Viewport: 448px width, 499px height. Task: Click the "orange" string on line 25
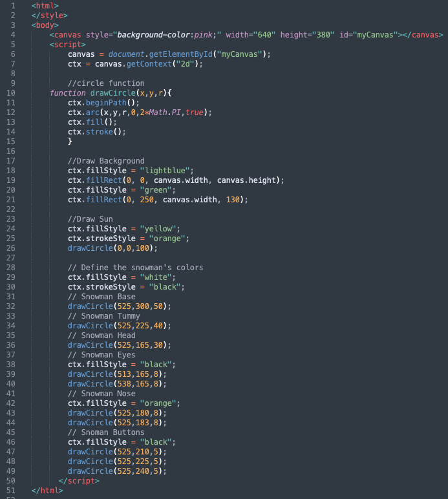(x=167, y=239)
